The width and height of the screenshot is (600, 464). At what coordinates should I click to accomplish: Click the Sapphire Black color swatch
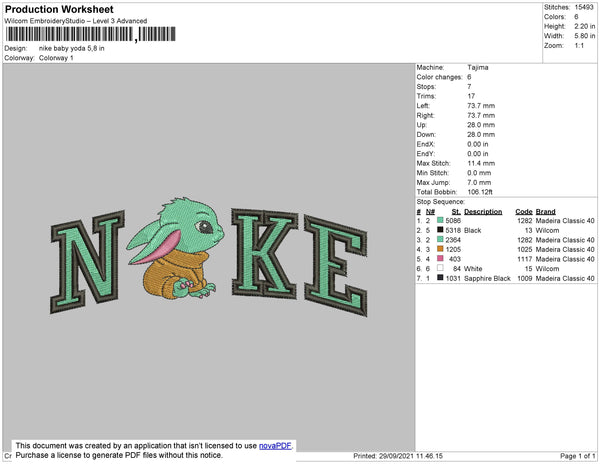click(440, 278)
